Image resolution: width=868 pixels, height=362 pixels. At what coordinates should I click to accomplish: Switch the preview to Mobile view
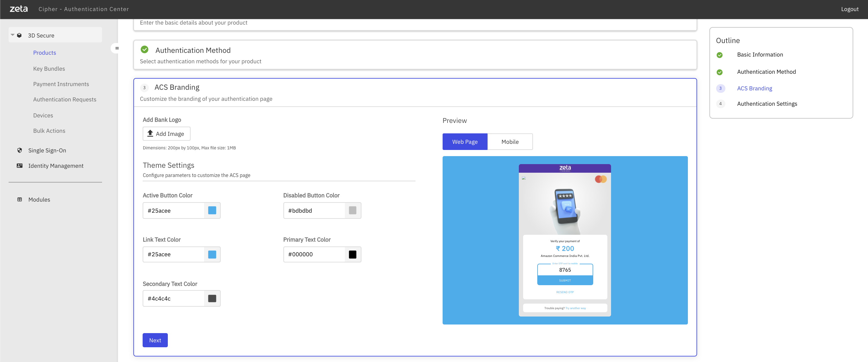click(510, 141)
